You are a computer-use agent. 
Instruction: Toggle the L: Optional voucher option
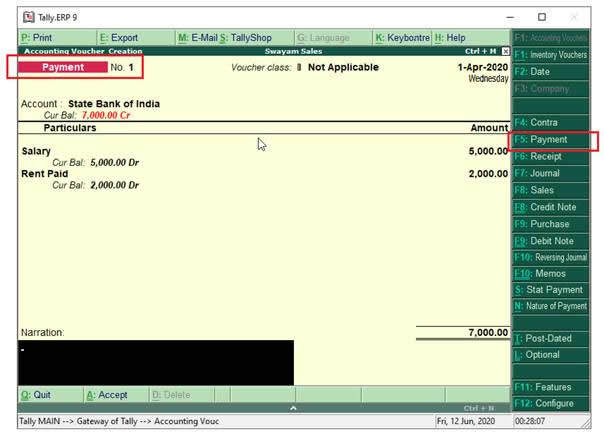coord(550,355)
